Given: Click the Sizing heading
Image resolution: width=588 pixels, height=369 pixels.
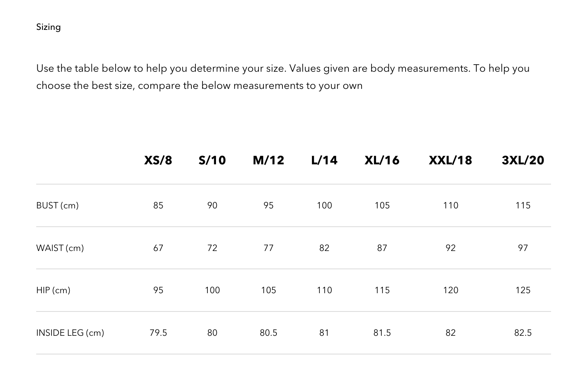Looking at the screenshot, I should (49, 27).
